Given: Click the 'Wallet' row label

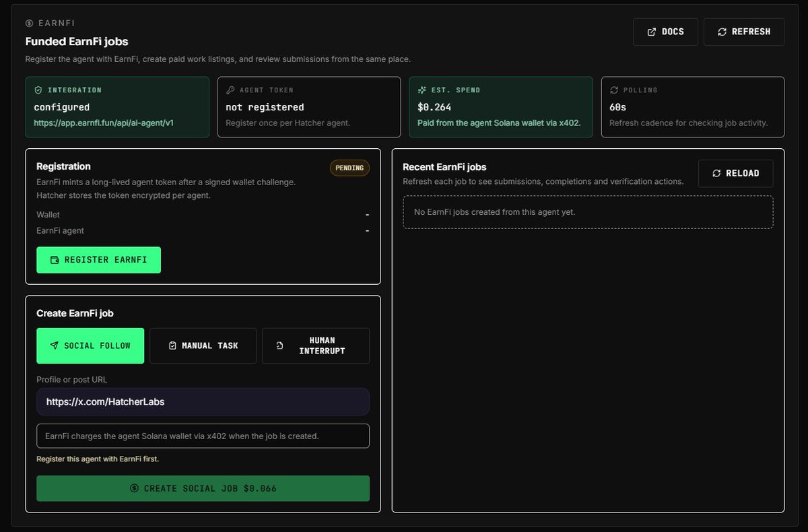Looking at the screenshot, I should click(x=48, y=214).
